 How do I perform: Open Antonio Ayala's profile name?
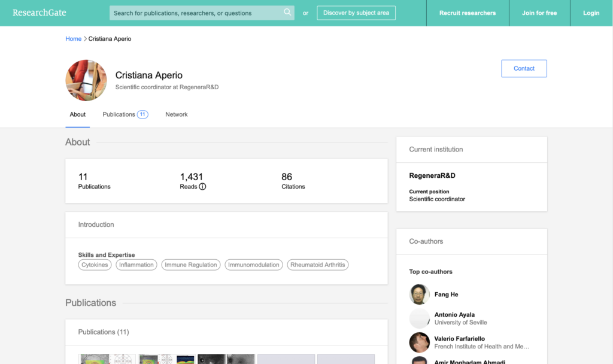point(454,314)
